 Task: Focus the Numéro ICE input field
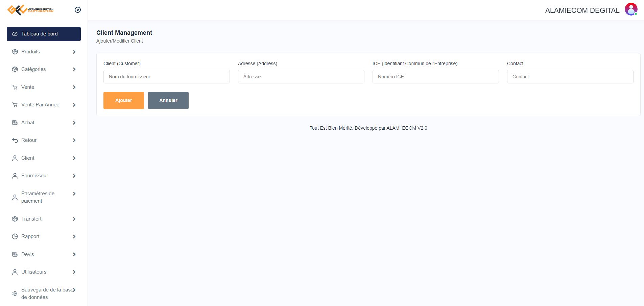pyautogui.click(x=435, y=77)
